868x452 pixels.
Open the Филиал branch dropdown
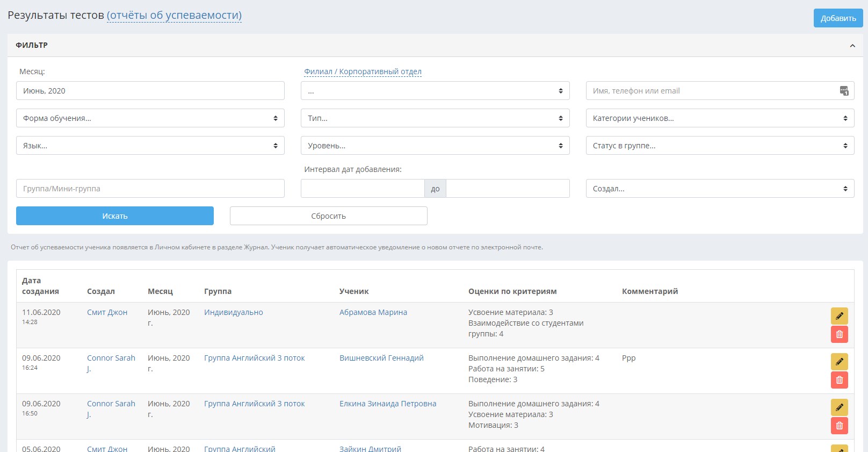[x=435, y=91]
